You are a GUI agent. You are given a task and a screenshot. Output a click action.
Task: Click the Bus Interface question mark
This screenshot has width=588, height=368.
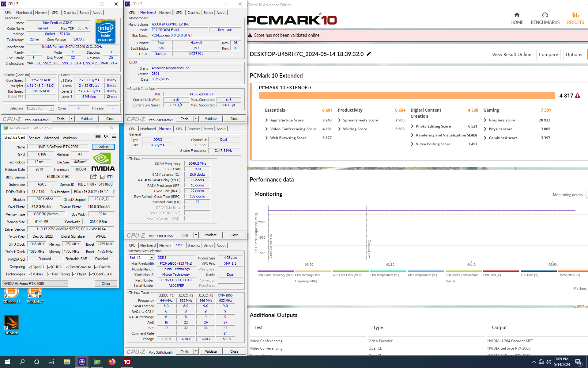(x=114, y=192)
